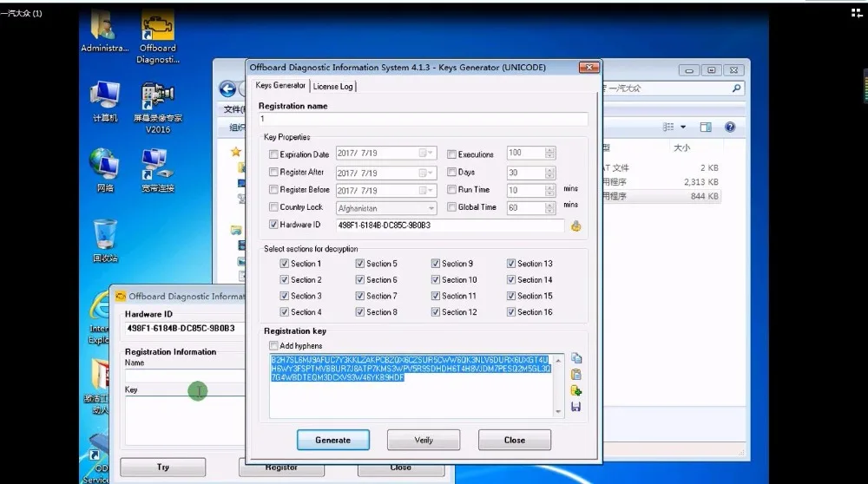The width and height of the screenshot is (868, 484).
Task: Enable Executions checkbox
Action: (451, 154)
